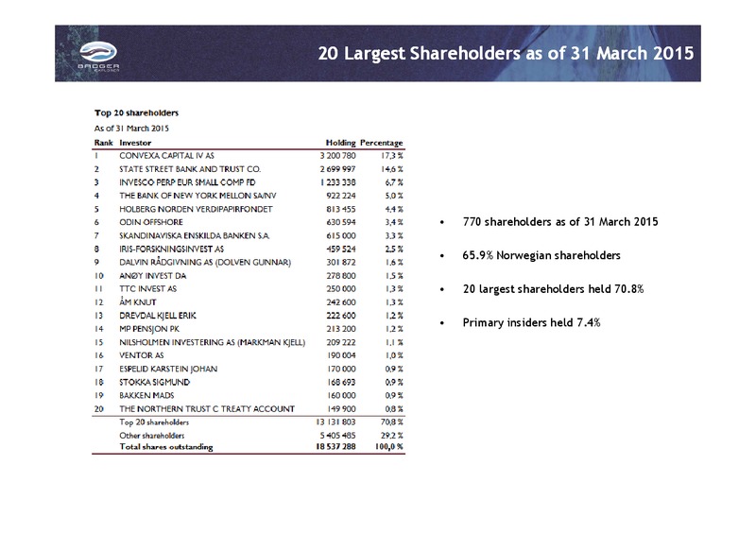756x534 pixels.
Task: Click the holding value 459 524
Action: click(341, 249)
